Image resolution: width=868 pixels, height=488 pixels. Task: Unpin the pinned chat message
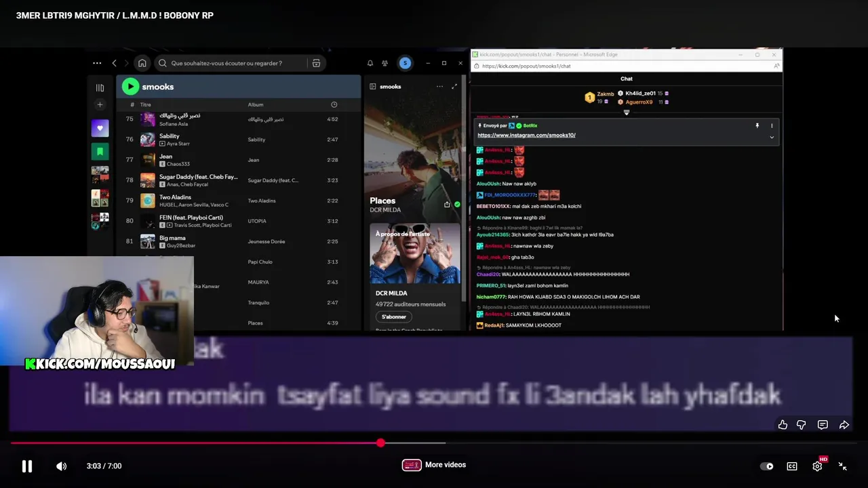tap(757, 125)
